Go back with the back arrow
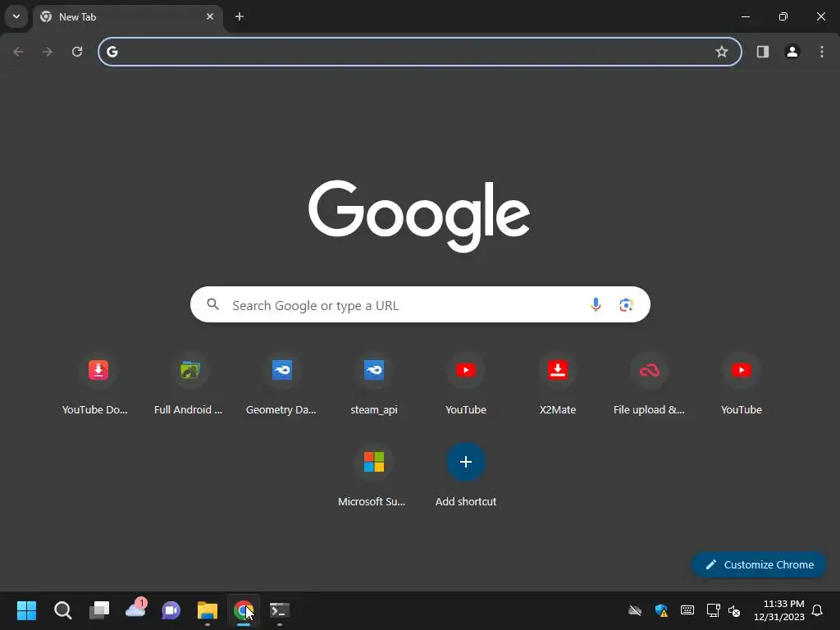The height and width of the screenshot is (630, 840). click(x=18, y=52)
